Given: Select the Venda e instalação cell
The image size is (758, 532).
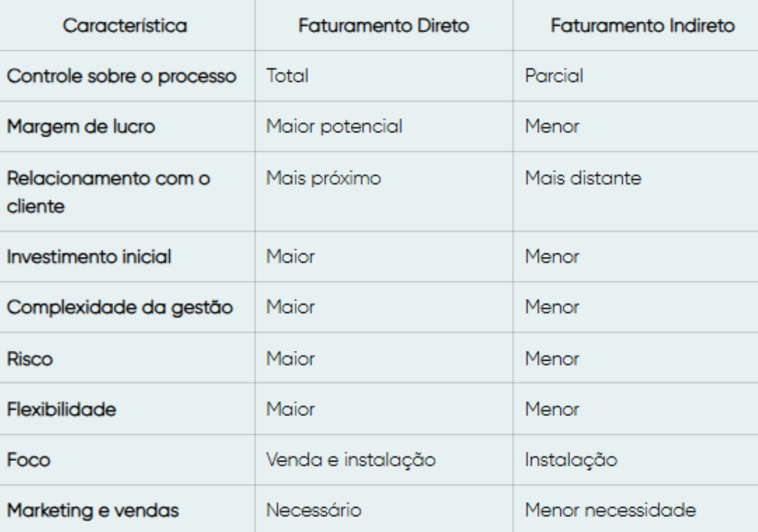Looking at the screenshot, I should [351, 460].
